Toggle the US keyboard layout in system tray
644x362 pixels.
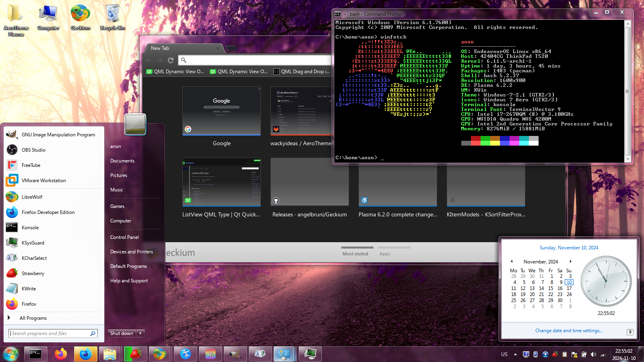coord(504,354)
